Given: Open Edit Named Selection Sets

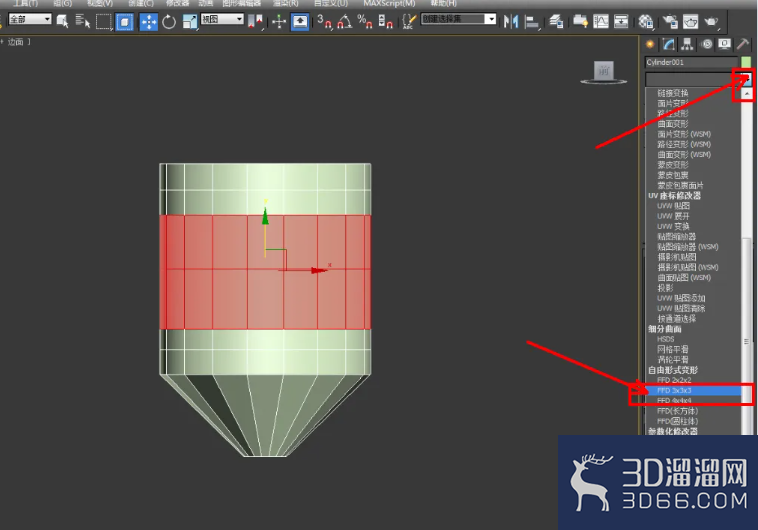Looking at the screenshot, I should (x=409, y=21).
